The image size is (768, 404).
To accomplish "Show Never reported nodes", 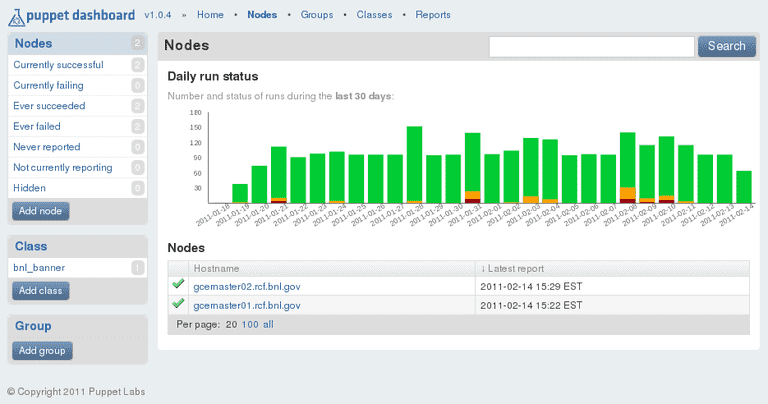I will (x=47, y=147).
